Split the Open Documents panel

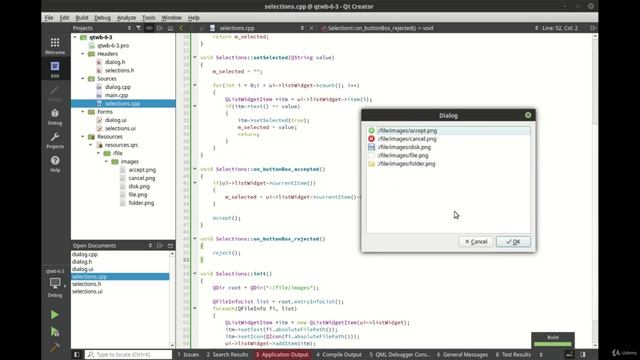160,245
